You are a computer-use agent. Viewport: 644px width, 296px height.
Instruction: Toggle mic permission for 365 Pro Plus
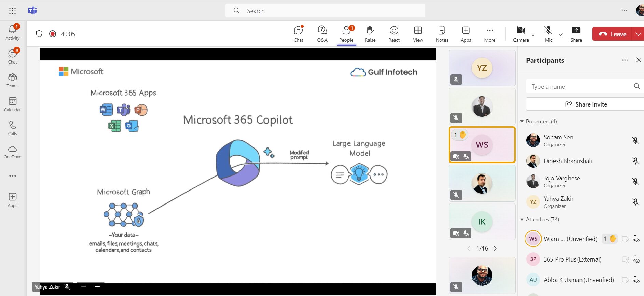point(636,259)
